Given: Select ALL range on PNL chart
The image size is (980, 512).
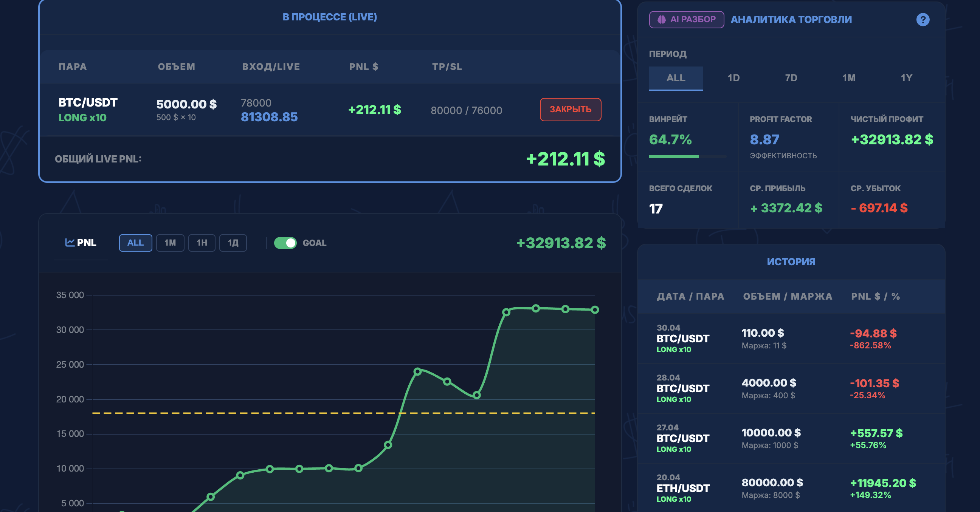Looking at the screenshot, I should pos(135,243).
